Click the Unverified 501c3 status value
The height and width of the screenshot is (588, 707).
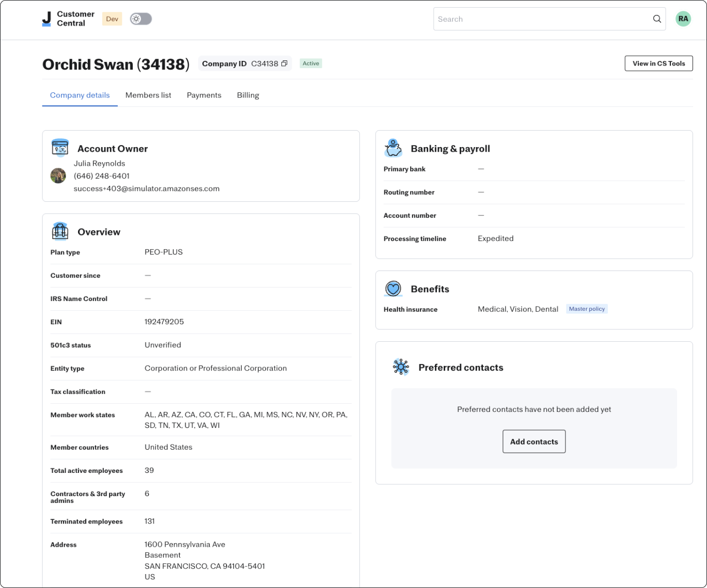[163, 345]
